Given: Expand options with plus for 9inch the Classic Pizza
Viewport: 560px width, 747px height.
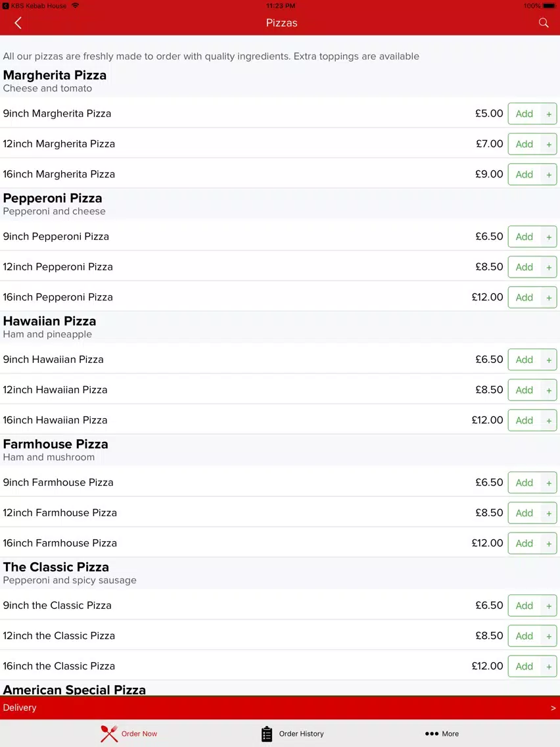Looking at the screenshot, I should pyautogui.click(x=549, y=606).
